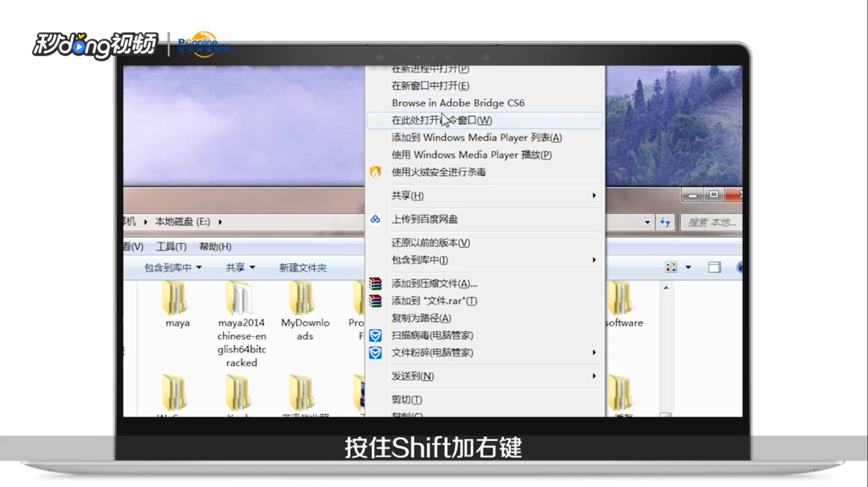Click shield icon beside 扫描病毒(电脑管家)
Screen dimensions: 868x487
pyautogui.click(x=375, y=336)
